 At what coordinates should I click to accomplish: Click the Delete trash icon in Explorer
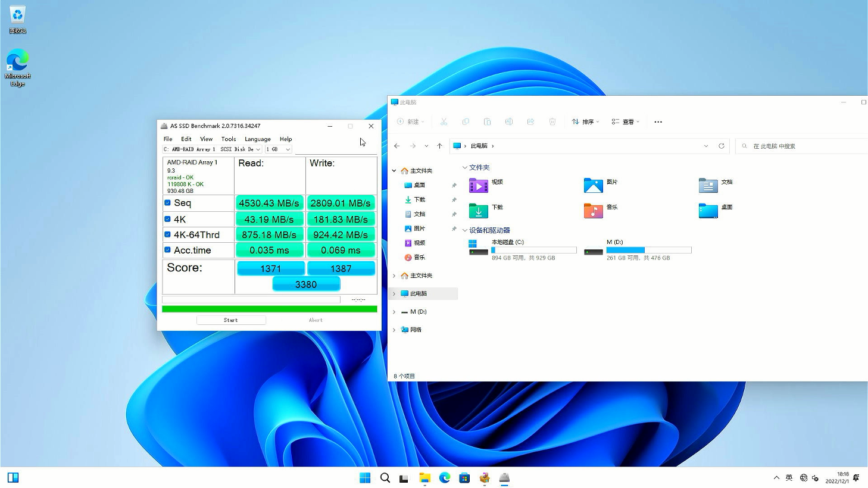552,121
